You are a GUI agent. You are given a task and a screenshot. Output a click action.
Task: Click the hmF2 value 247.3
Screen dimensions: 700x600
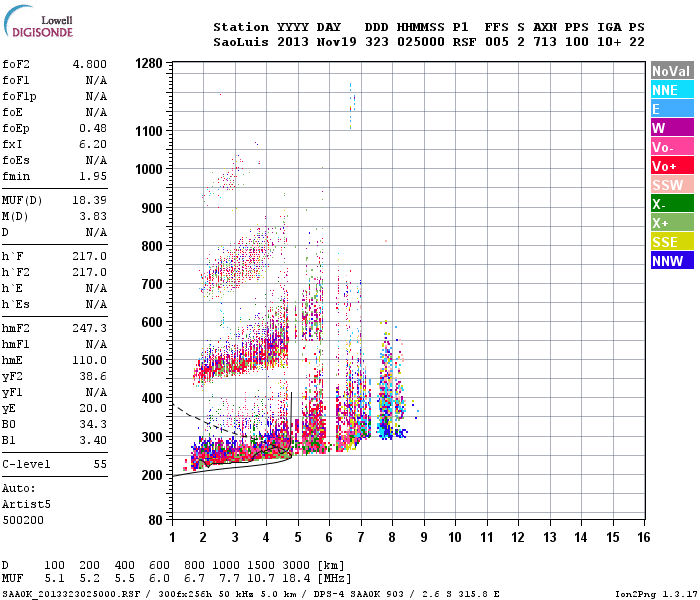point(90,328)
